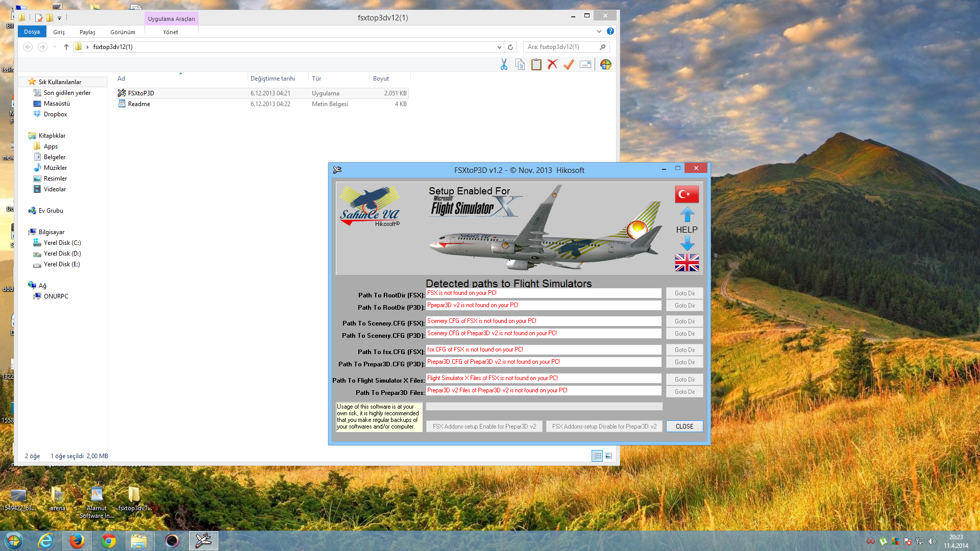Select Masaüstü in navigation pane

[57, 104]
